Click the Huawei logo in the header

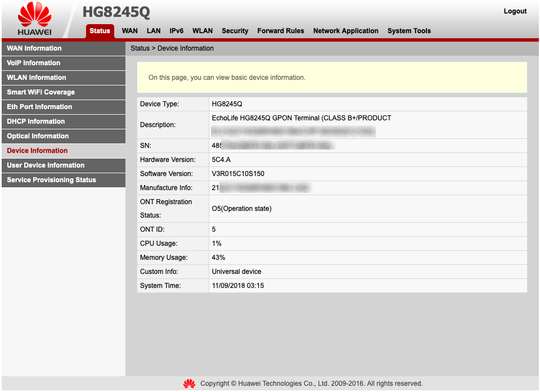pyautogui.click(x=34, y=19)
